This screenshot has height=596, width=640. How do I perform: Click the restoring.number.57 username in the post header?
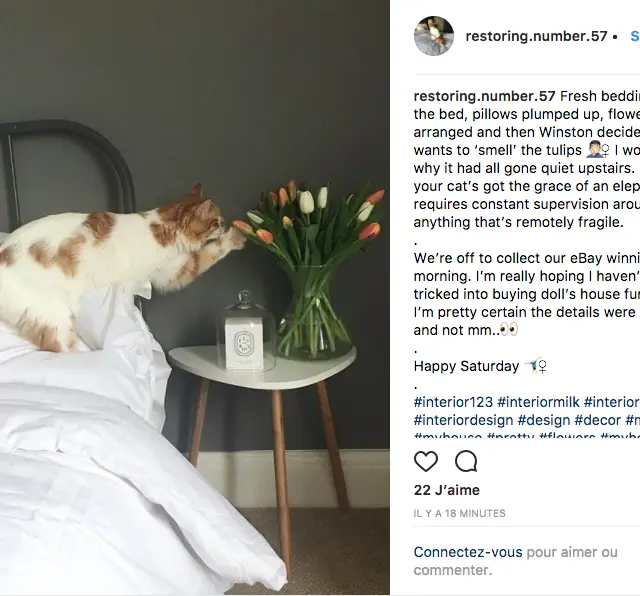pos(536,36)
